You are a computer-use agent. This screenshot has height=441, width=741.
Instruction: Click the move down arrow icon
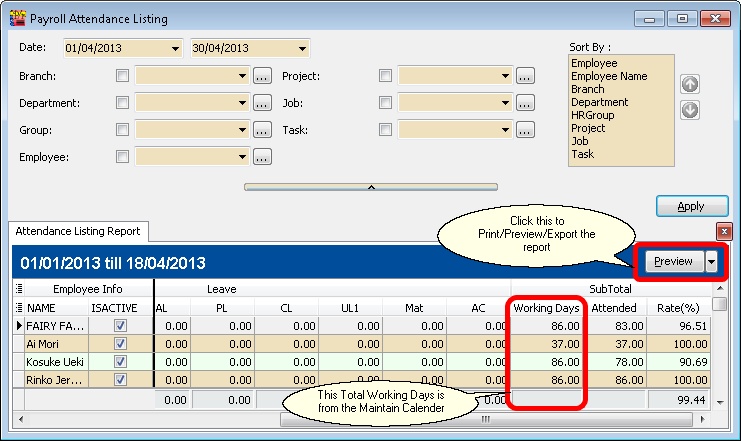[689, 109]
